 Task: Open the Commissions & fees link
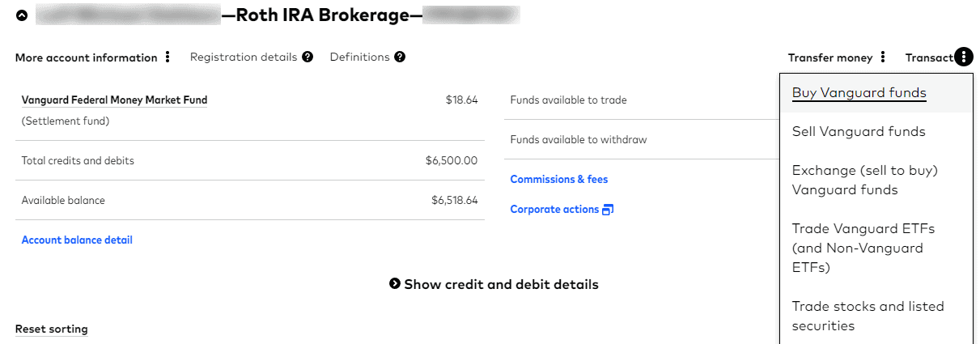(x=559, y=179)
